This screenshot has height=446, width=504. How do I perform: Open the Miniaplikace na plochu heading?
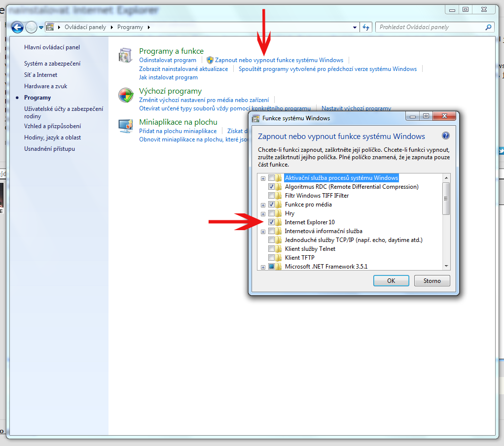click(178, 122)
